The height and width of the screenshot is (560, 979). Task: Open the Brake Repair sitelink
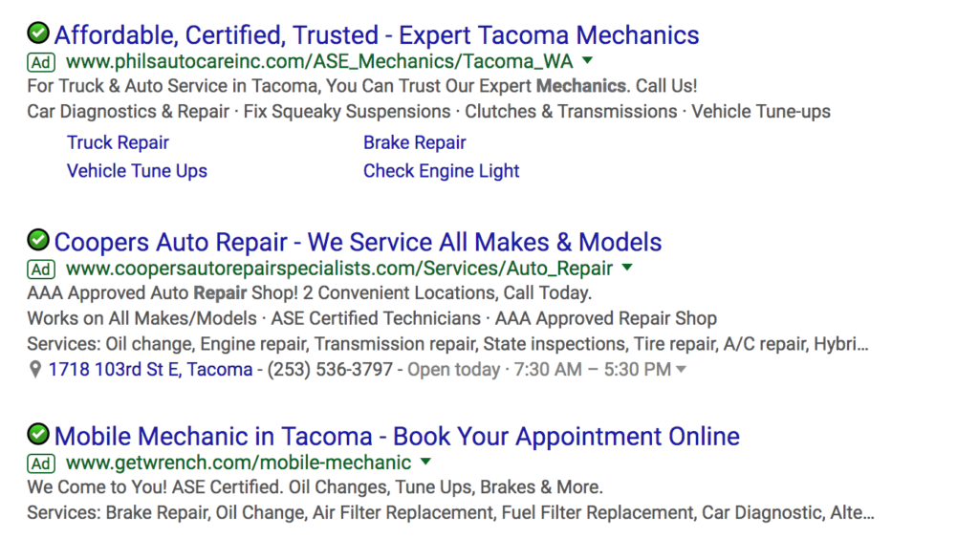click(415, 143)
